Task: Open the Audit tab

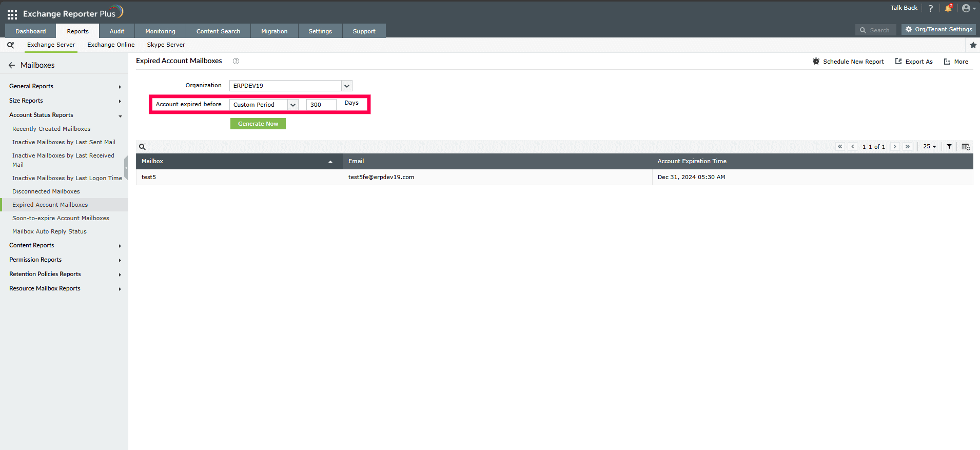Action: point(117,31)
